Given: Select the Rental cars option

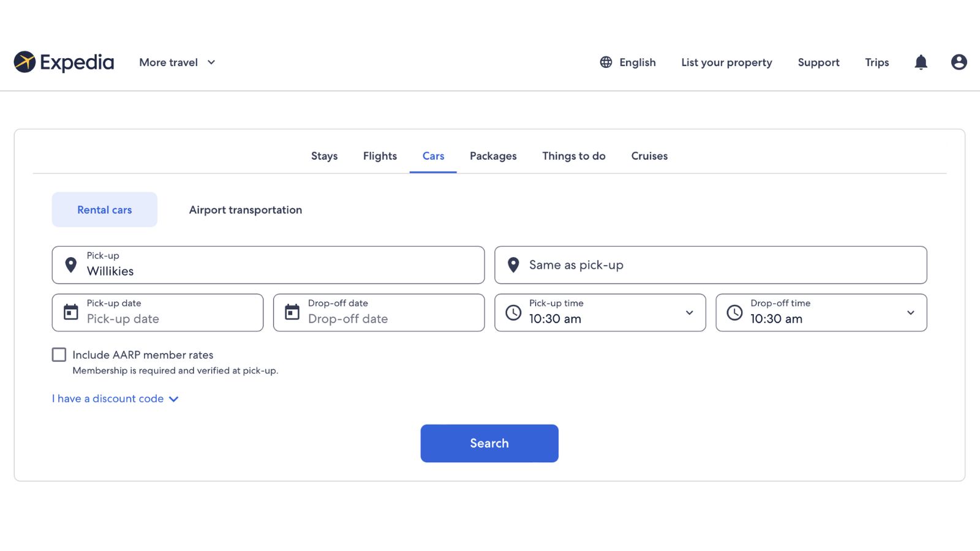Looking at the screenshot, I should coord(104,209).
